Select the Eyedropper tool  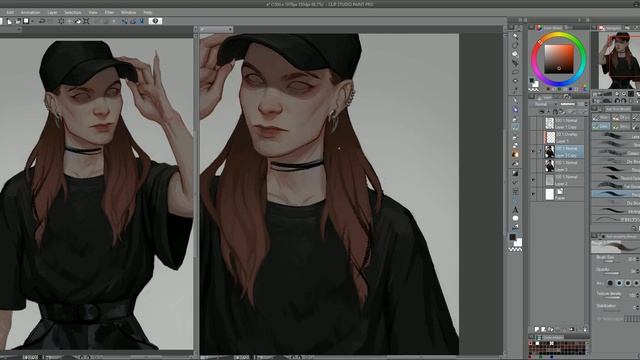point(516,90)
